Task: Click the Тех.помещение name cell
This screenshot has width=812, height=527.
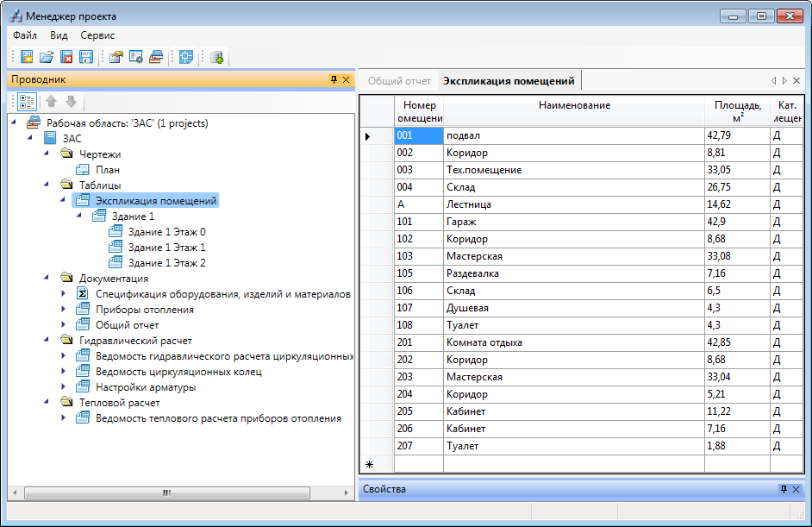Action: [x=574, y=170]
